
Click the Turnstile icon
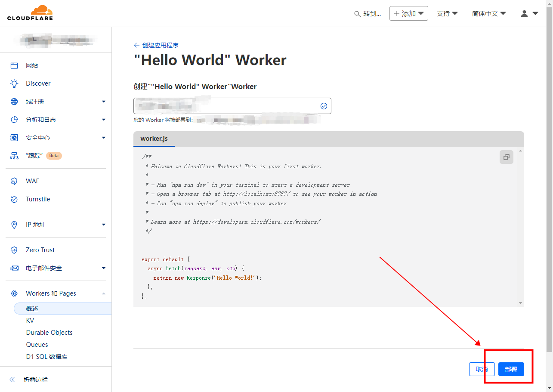14,199
